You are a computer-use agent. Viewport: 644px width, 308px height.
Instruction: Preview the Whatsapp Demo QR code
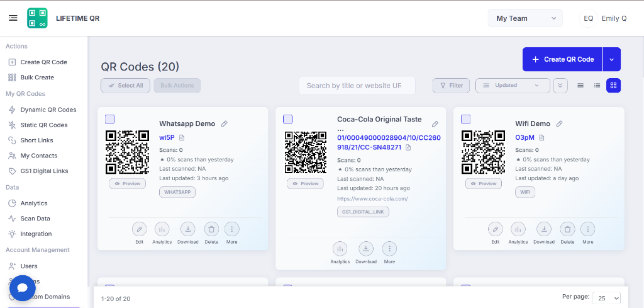coord(127,183)
